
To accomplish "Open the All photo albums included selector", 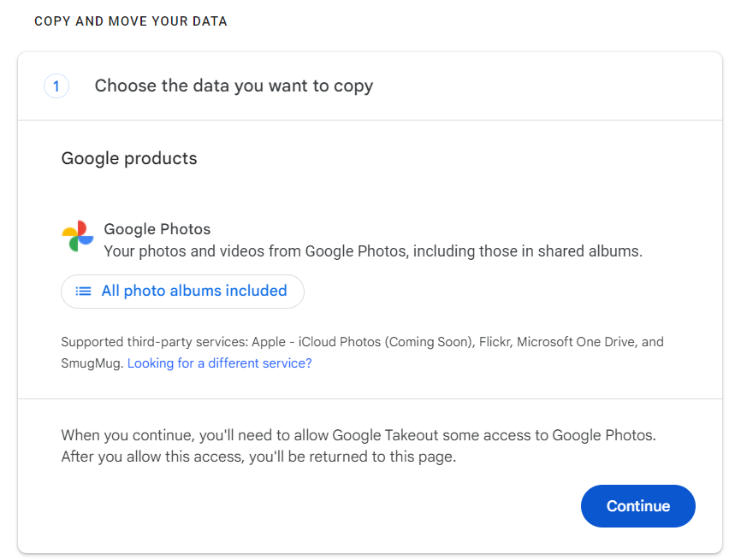I will coord(182,292).
